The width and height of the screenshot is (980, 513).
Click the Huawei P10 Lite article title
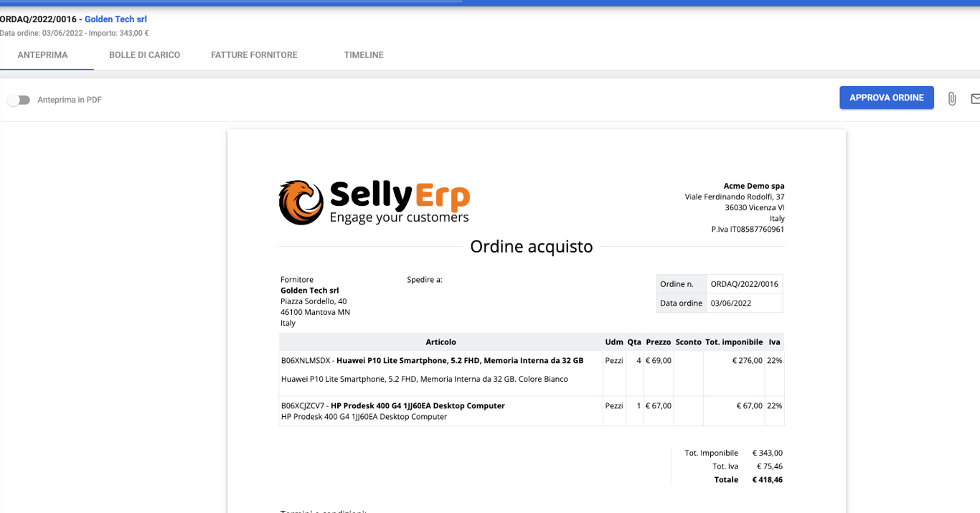click(x=460, y=361)
